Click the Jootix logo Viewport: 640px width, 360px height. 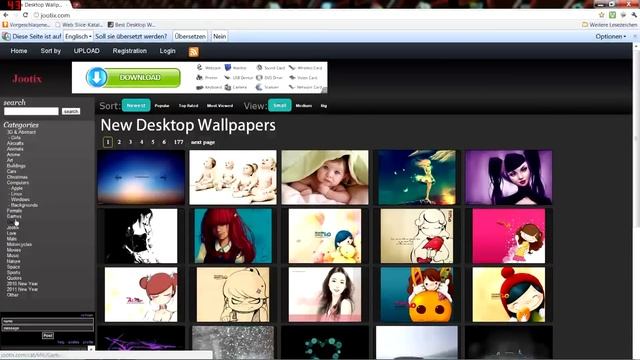click(x=27, y=79)
